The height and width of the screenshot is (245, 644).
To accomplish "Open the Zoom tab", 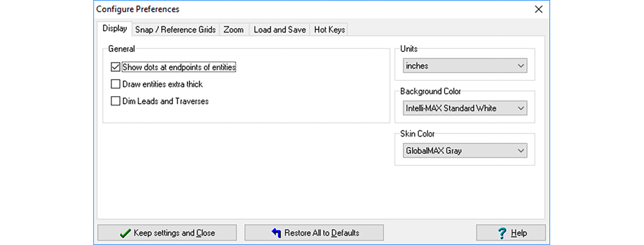I will point(233,29).
